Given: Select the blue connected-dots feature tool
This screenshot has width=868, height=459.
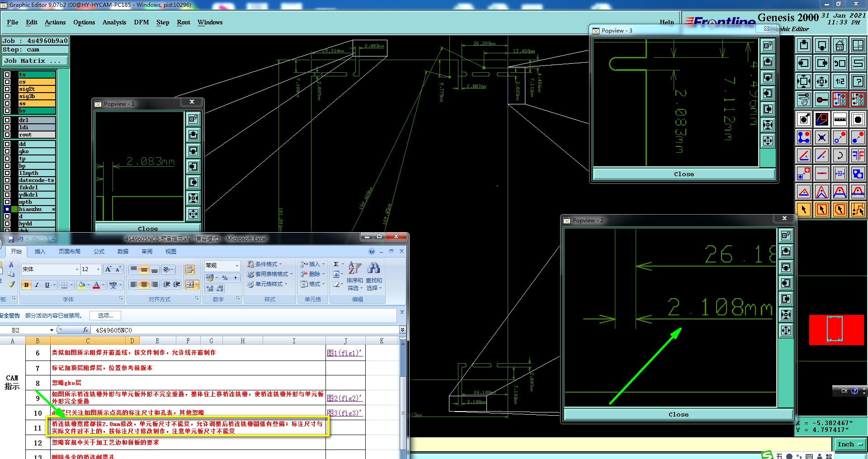Looking at the screenshot, I should 804,137.
